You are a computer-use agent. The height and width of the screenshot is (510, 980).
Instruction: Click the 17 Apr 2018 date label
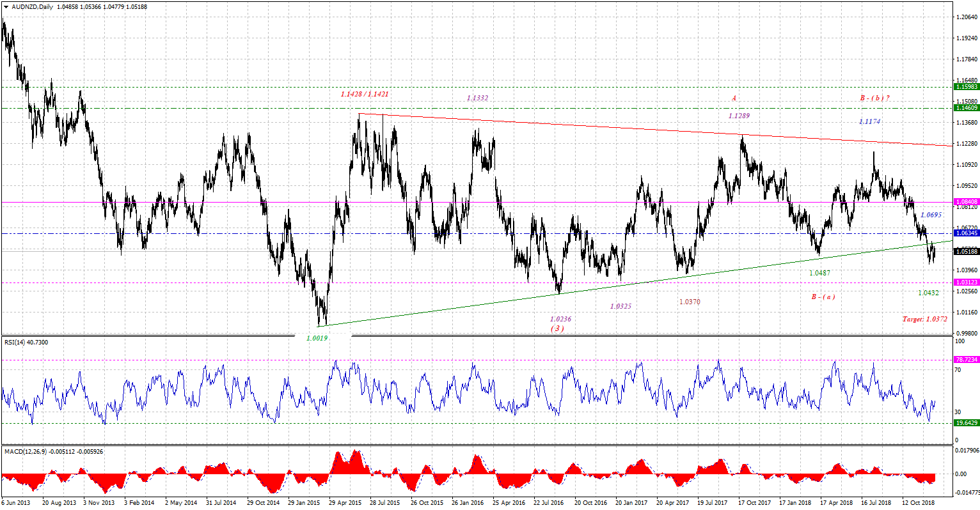coord(837,503)
